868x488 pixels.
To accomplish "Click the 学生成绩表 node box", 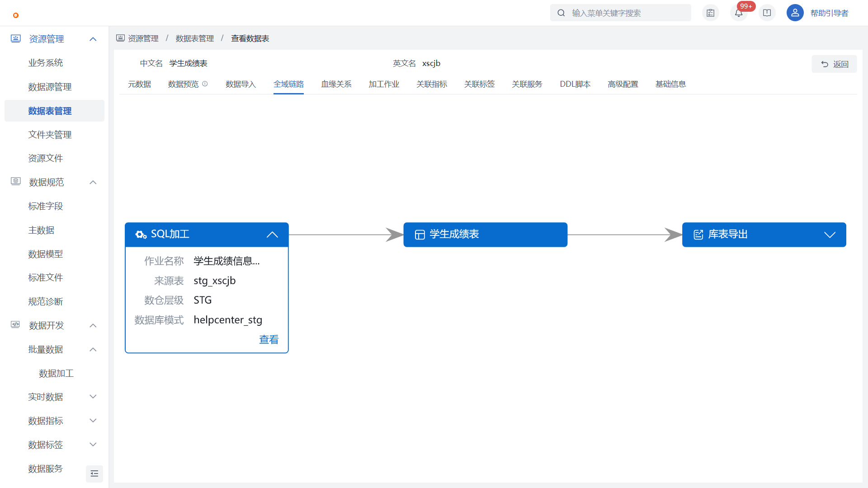I will coord(485,235).
